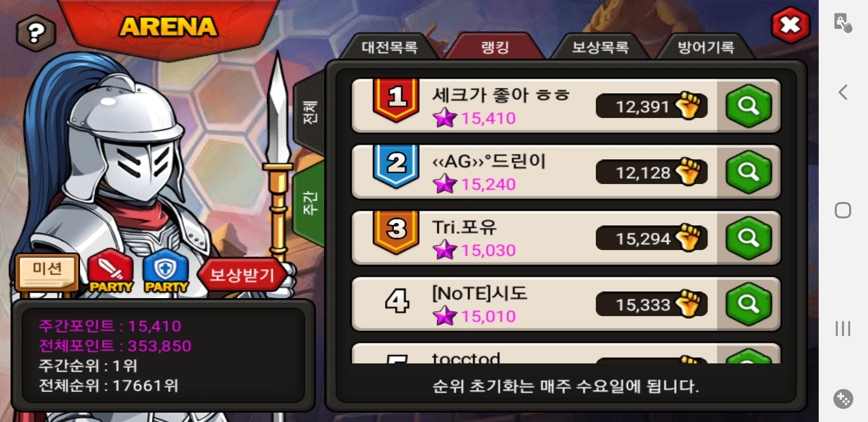This screenshot has width=868, height=422.
Task: Tap magnifier icon beside «AG»°드린이
Action: [749, 172]
